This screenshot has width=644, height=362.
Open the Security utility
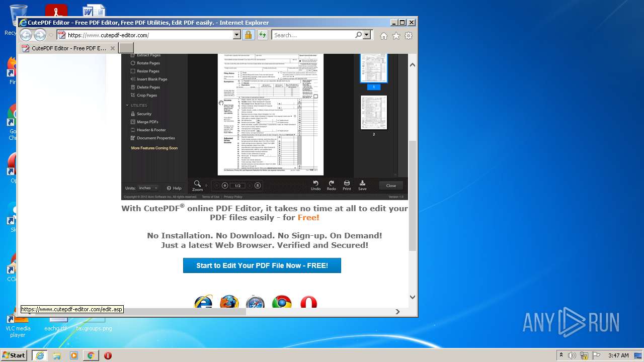pos(141,114)
